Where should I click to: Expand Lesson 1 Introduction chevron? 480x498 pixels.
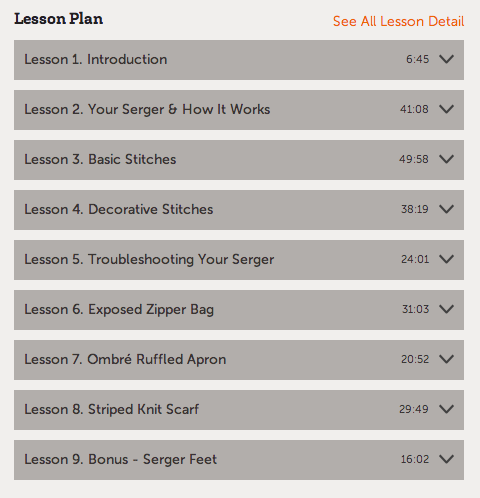[x=446, y=59]
